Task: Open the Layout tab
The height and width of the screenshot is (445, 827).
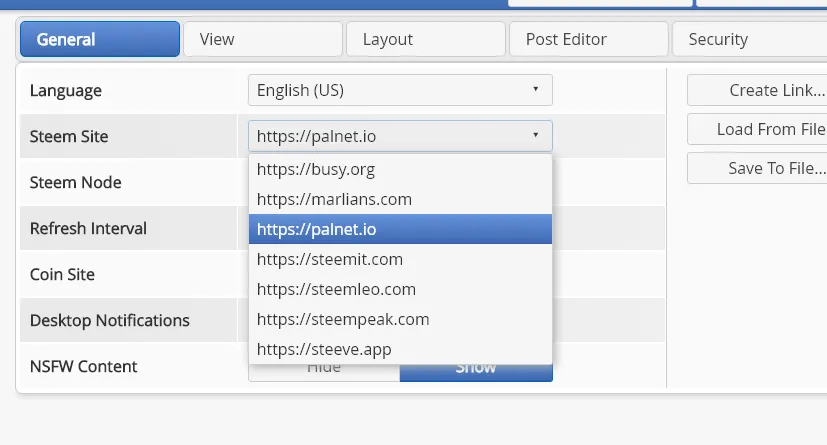Action: click(x=426, y=39)
